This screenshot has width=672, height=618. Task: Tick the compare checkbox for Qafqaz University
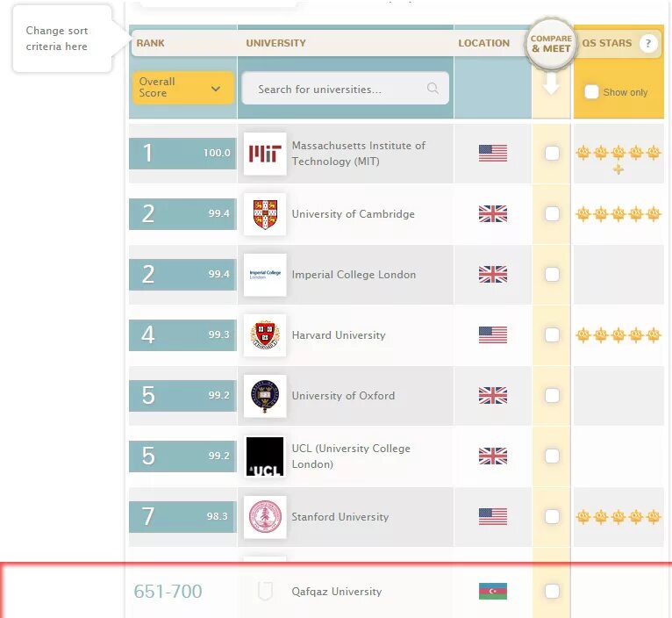(552, 591)
